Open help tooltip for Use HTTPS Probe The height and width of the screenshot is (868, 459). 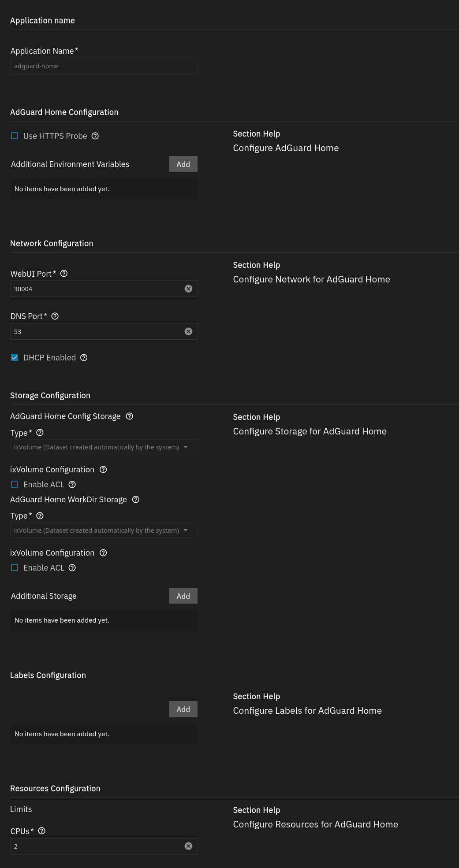(x=95, y=136)
